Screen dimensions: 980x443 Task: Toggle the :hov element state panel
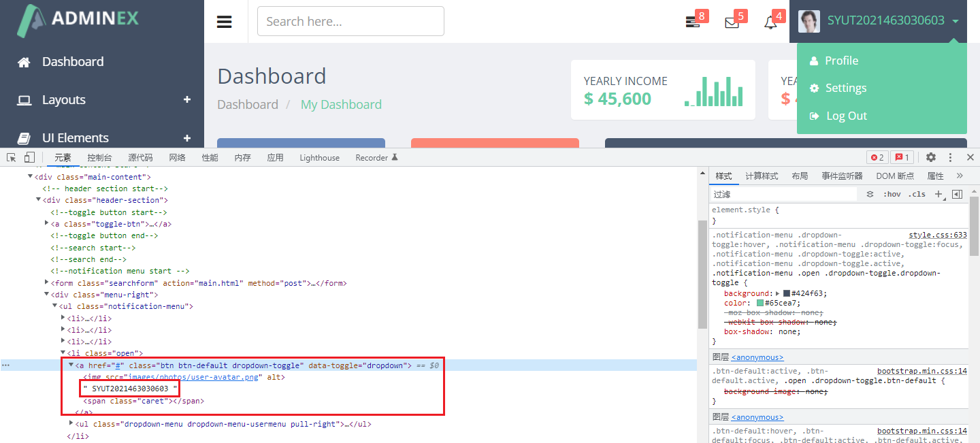(x=892, y=194)
